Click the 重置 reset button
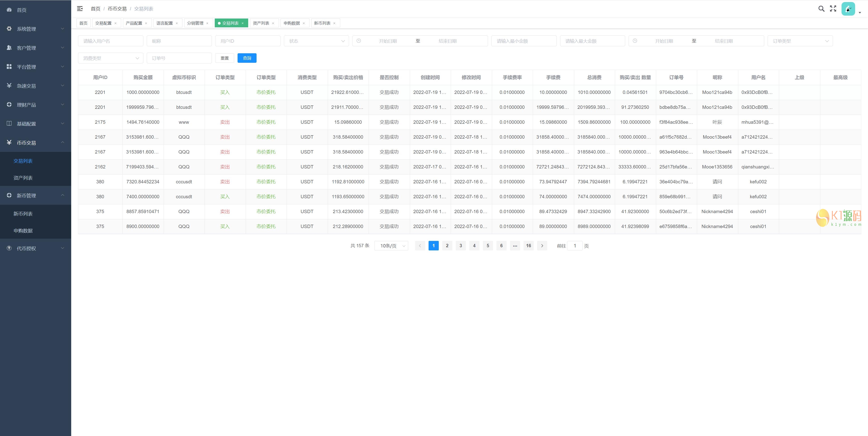This screenshot has width=868, height=436. point(224,58)
